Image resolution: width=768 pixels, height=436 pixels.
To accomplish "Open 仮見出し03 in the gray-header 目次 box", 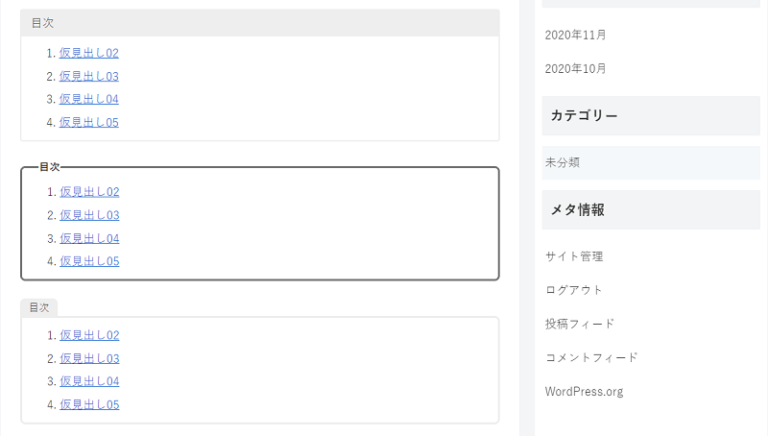I will [89, 76].
